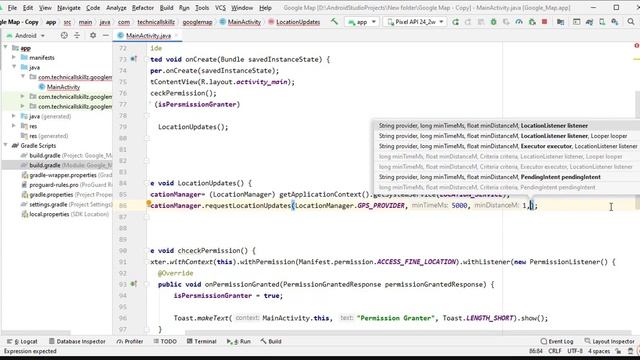Viewport: 640px width, 360px height.
Task: Click the Attach Debugger to process icon
Action: (x=532, y=22)
